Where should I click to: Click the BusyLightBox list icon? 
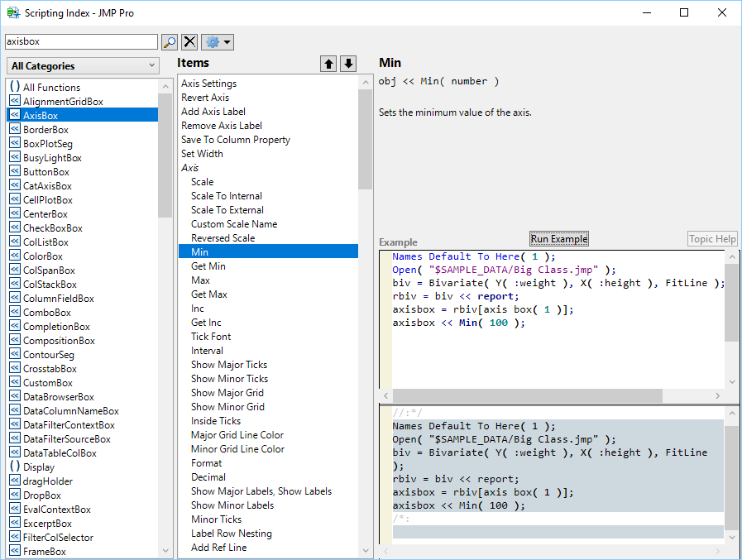coord(15,157)
